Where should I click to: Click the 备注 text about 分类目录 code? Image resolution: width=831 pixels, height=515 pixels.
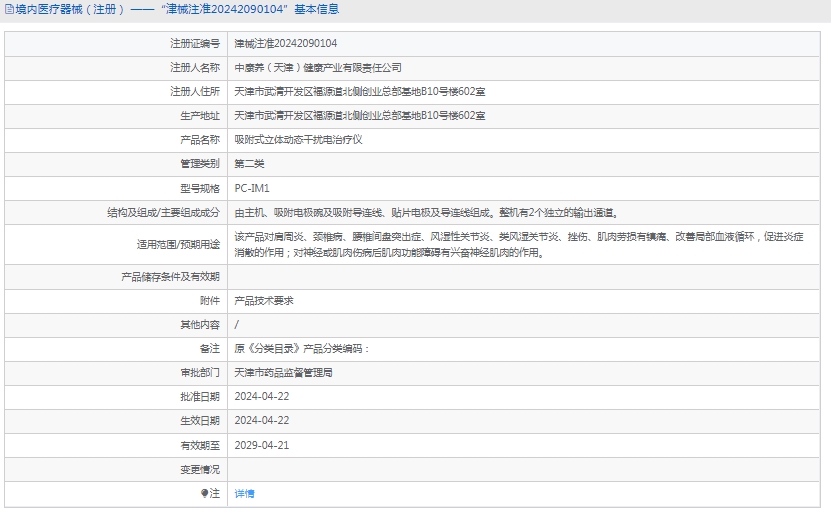[x=302, y=349]
